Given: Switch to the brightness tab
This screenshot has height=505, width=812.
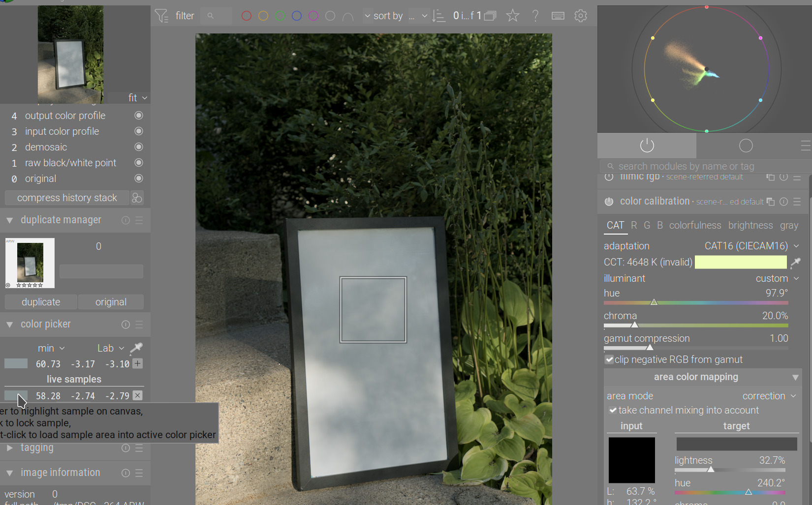Looking at the screenshot, I should (750, 225).
